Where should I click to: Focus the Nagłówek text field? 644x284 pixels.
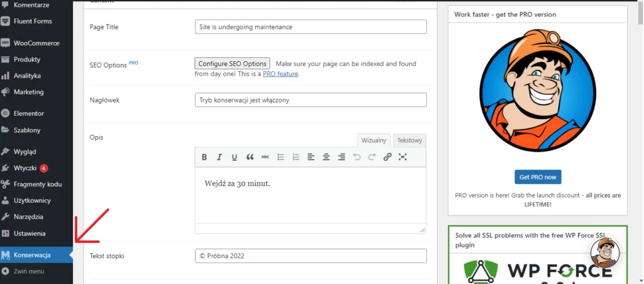point(311,100)
